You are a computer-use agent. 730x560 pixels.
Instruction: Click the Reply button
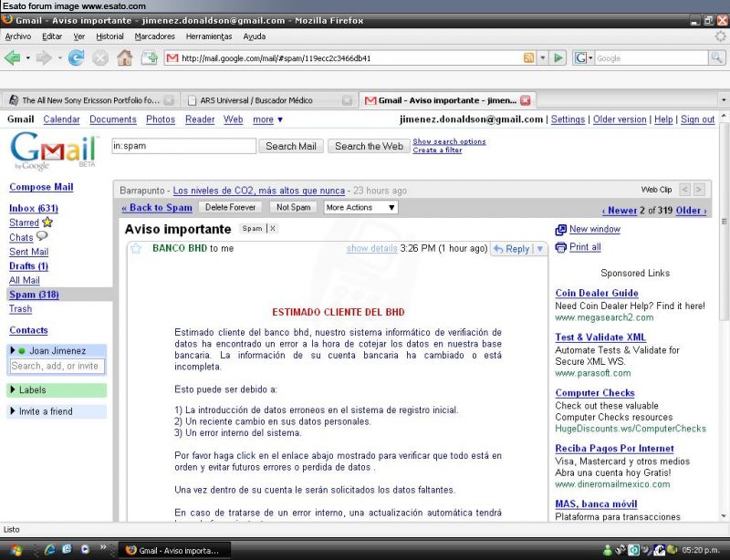click(511, 249)
